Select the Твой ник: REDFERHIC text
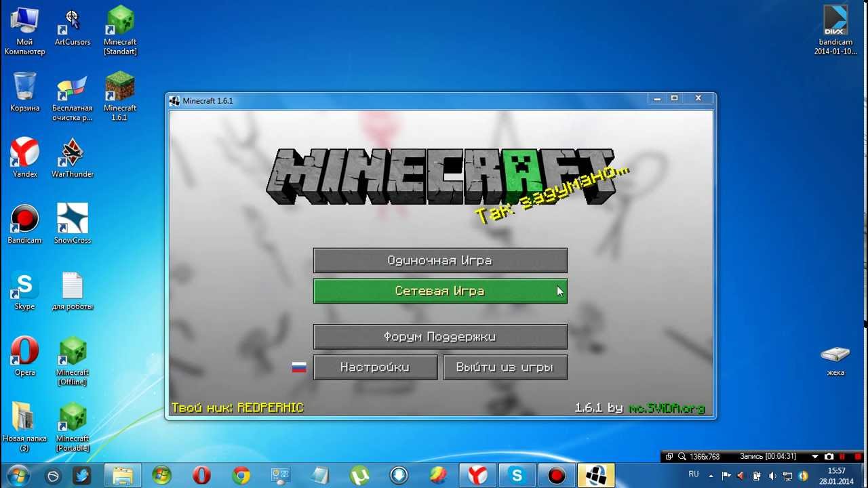 [x=237, y=408]
